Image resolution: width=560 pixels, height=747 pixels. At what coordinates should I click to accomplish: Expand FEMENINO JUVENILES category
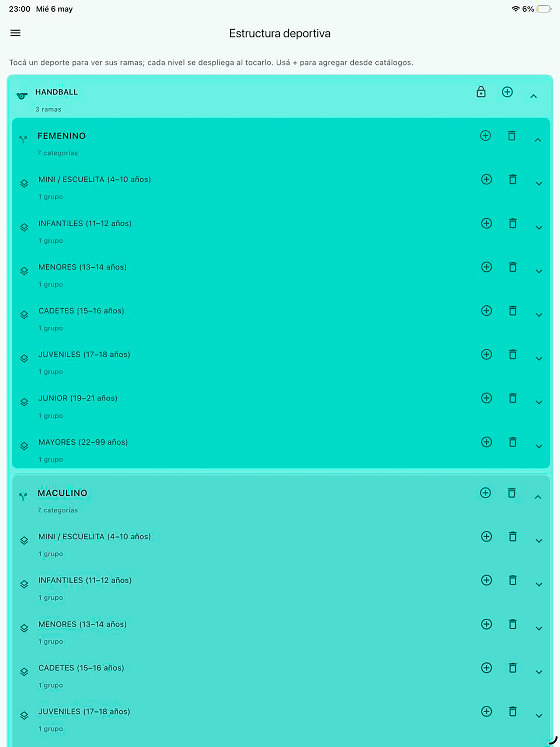tap(539, 359)
